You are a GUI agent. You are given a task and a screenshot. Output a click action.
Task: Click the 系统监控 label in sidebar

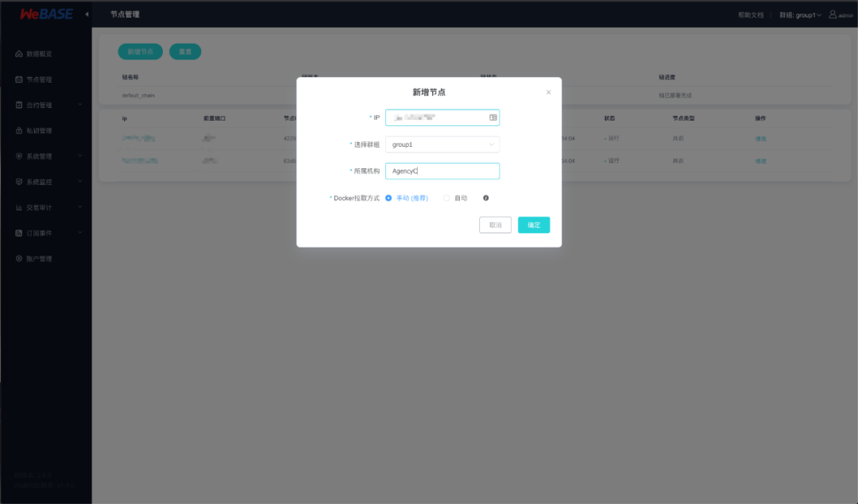(39, 182)
